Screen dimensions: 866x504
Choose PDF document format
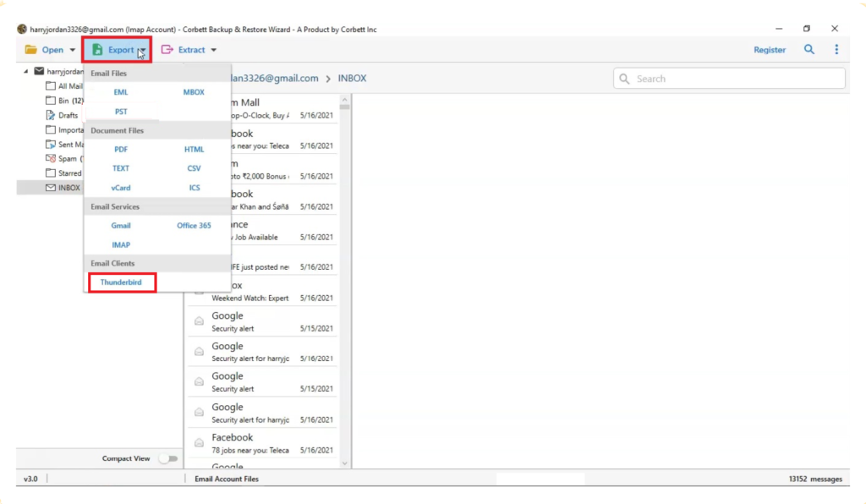121,149
